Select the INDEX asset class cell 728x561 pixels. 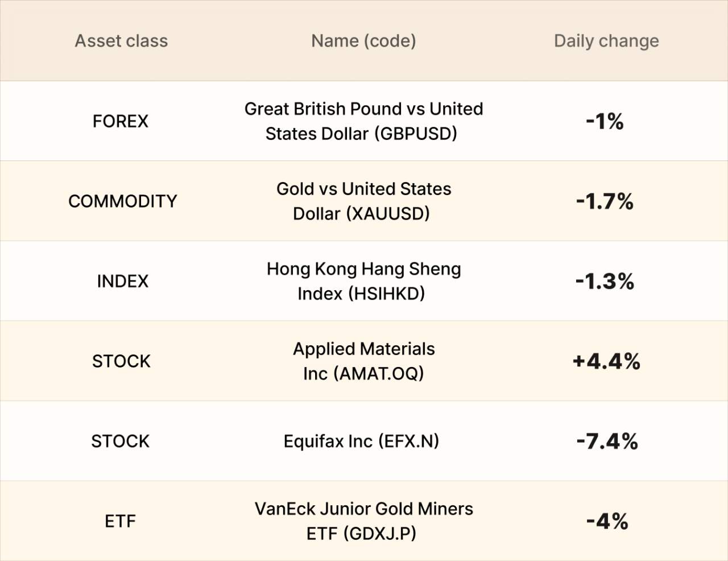click(x=123, y=281)
